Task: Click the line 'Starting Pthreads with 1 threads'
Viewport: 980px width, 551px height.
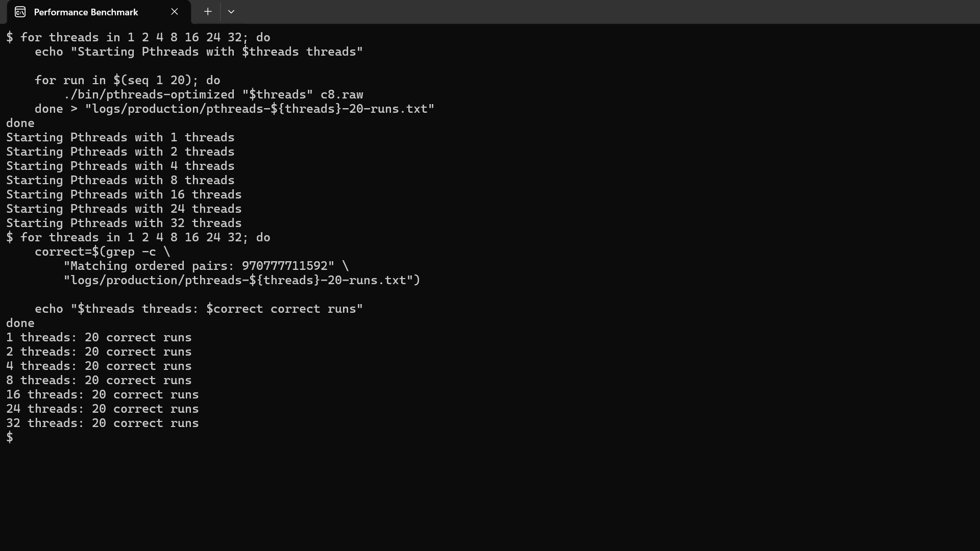Action: (x=120, y=138)
